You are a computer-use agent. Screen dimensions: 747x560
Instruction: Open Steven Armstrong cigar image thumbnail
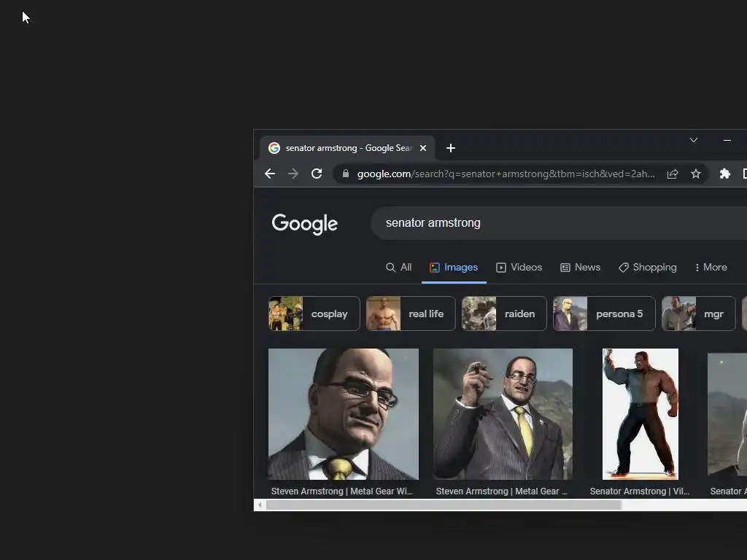coord(503,414)
